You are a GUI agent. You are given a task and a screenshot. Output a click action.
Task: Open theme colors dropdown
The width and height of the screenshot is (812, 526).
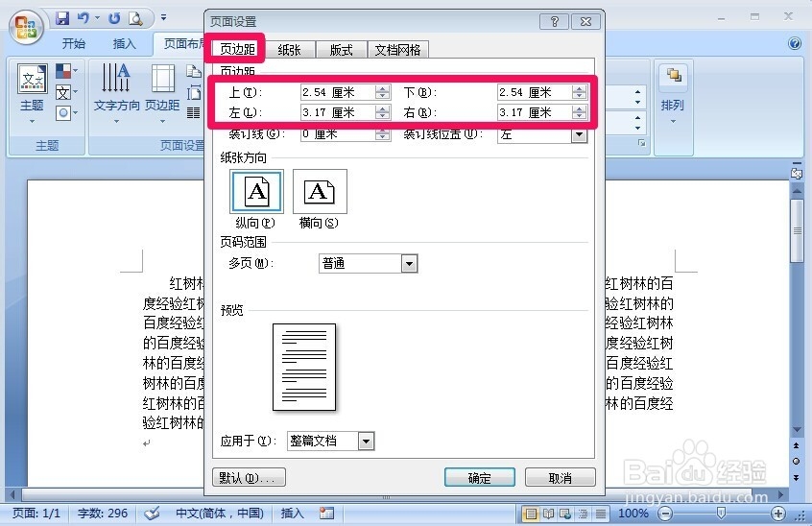coord(66,70)
